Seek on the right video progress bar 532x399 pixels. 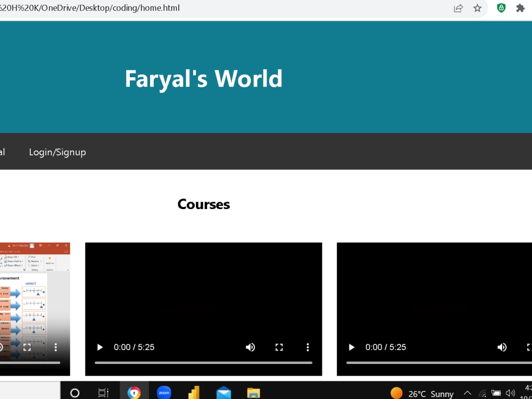coord(439,363)
